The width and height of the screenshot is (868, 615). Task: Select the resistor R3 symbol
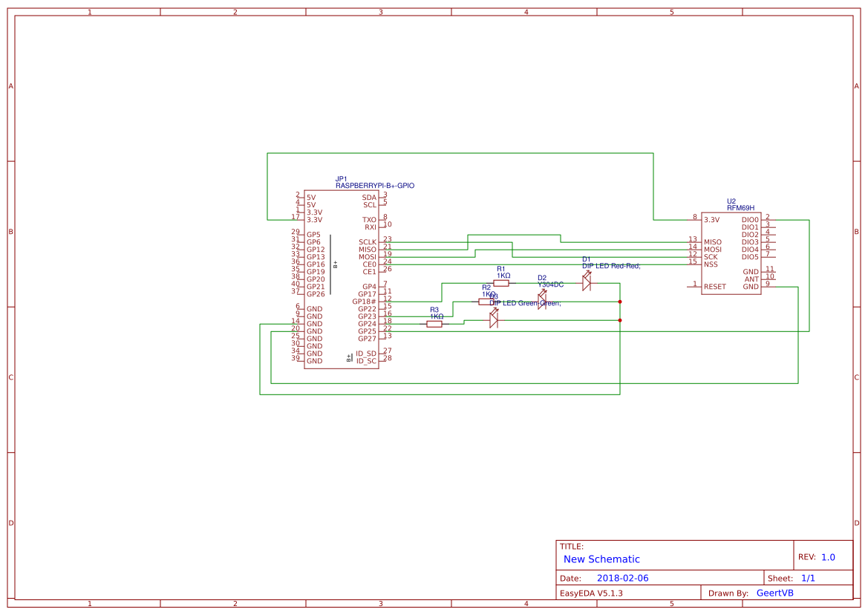(x=434, y=323)
